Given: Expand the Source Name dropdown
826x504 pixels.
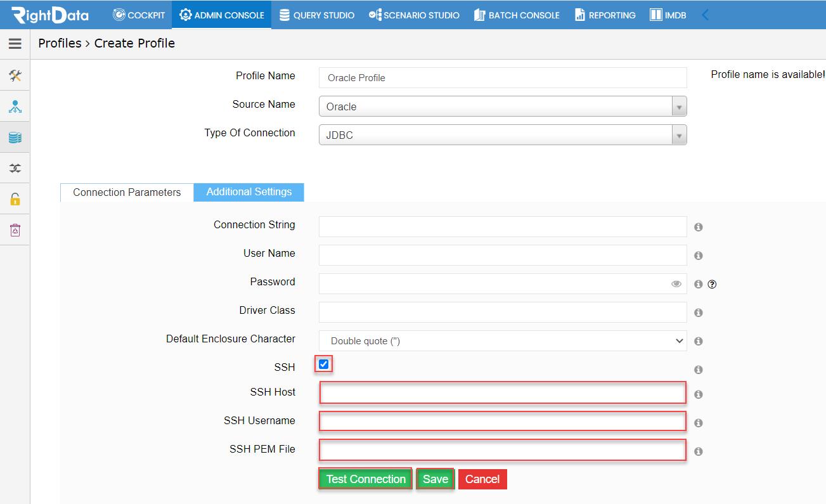Looking at the screenshot, I should point(503,107).
